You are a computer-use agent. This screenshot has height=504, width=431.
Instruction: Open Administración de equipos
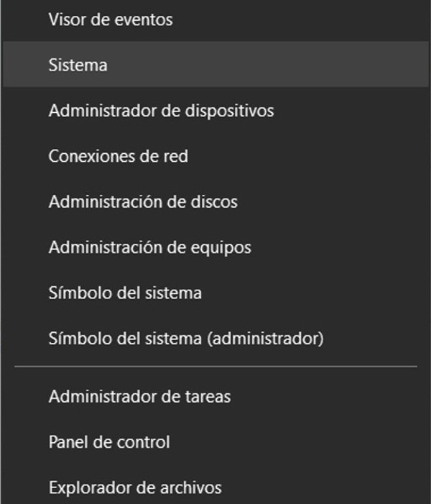[x=150, y=247]
